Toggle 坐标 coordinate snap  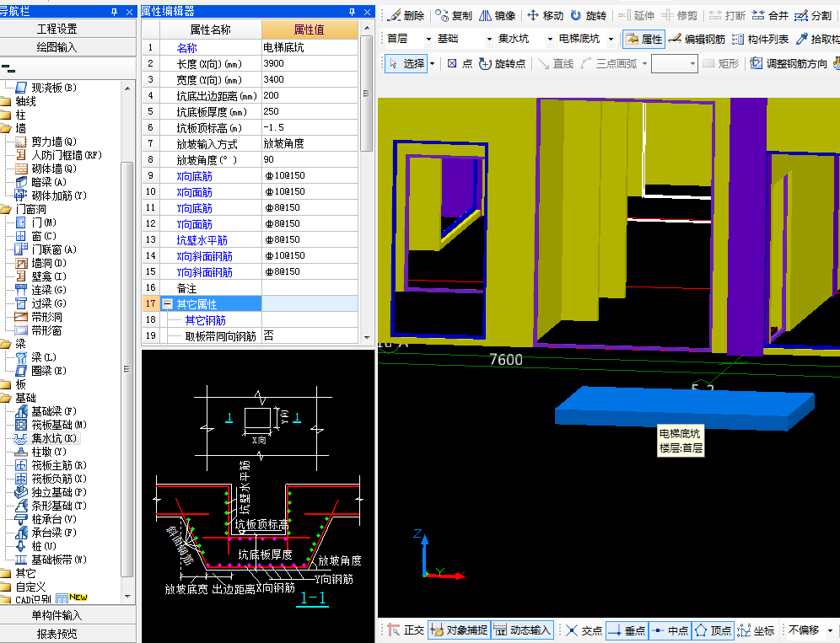coord(756,630)
